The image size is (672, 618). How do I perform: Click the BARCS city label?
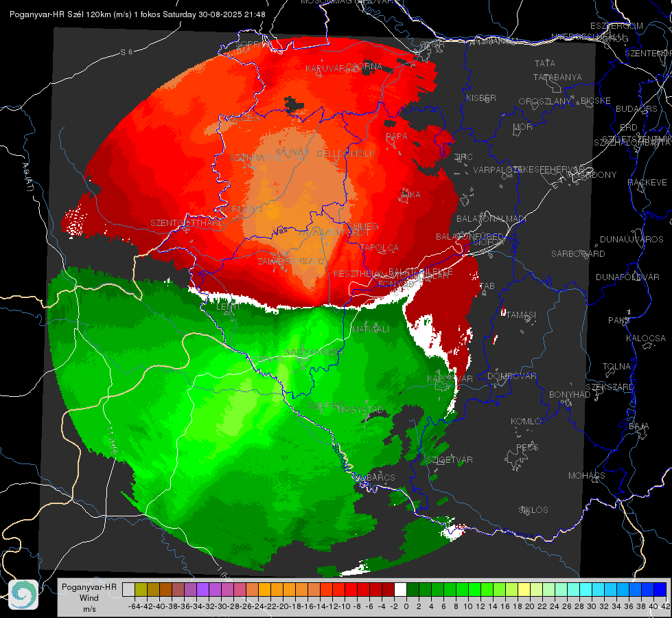tap(381, 477)
